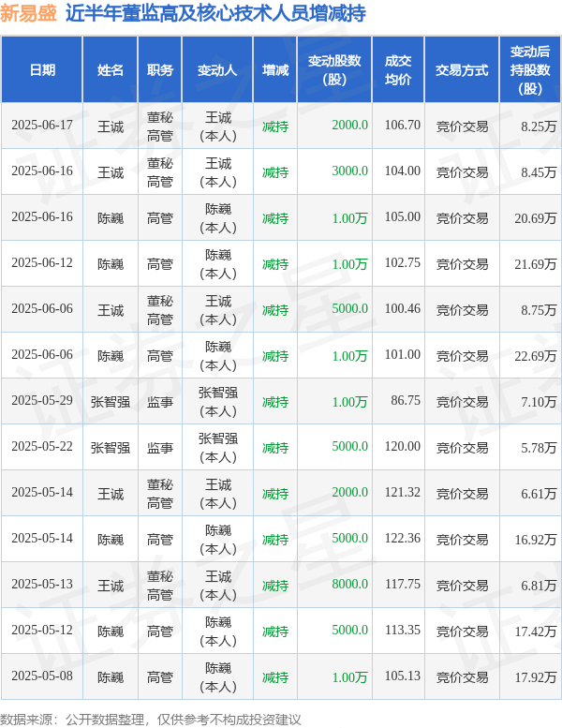The width and height of the screenshot is (562, 728).
Task: Click the 日期 column header
Action: [x=42, y=70]
